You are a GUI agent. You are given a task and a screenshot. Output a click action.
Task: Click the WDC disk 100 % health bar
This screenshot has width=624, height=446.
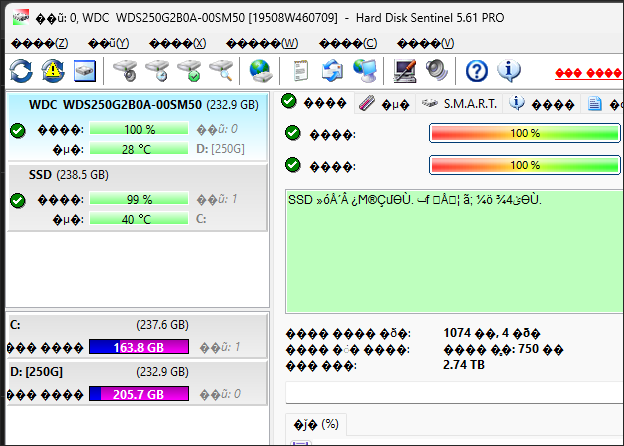pyautogui.click(x=139, y=129)
